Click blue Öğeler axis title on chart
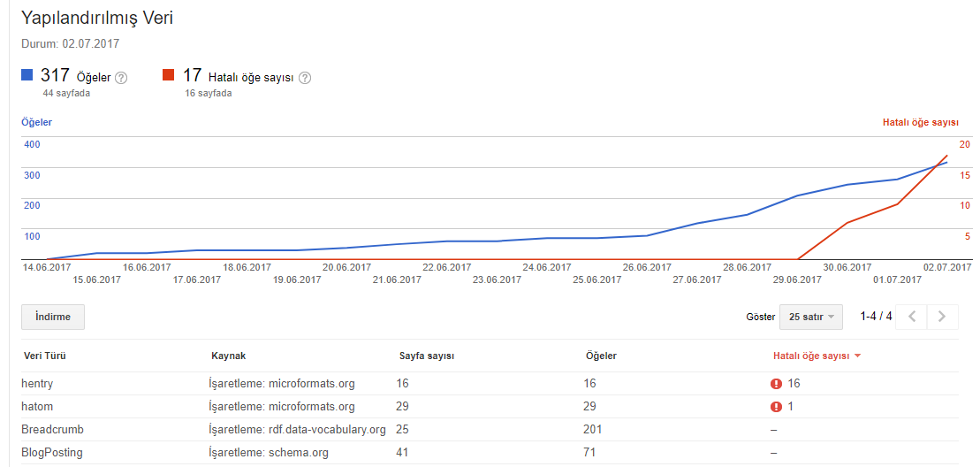This screenshot has width=980, height=467. coord(37,123)
